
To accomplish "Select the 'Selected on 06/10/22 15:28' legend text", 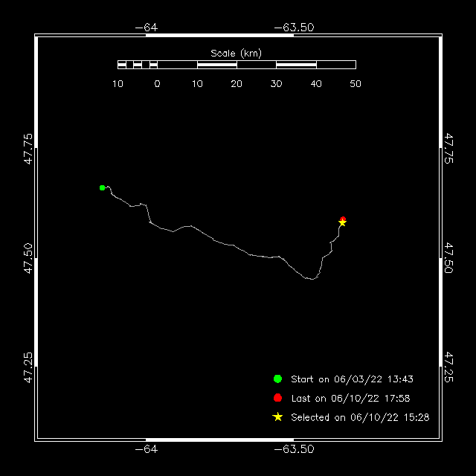I will pos(360,418).
